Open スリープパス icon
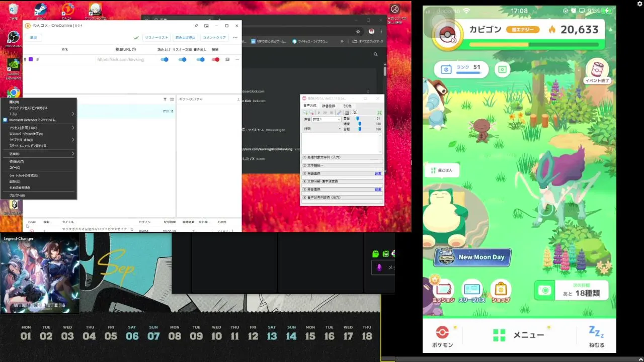 pyautogui.click(x=472, y=292)
